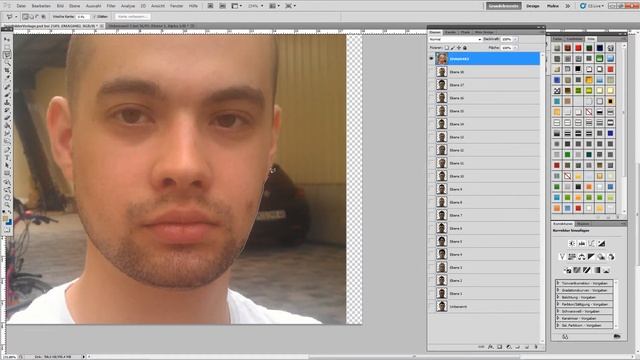This screenshot has height=360, width=640.
Task: Add a Channel Mixer adjustment icon
Action: coord(611,257)
